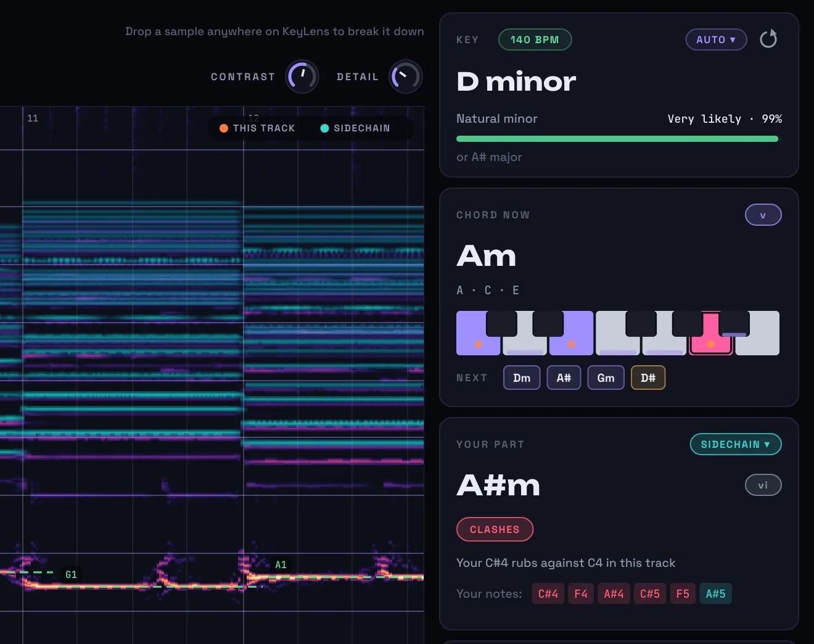Click the vi degree badge
This screenshot has height=644, width=814.
(x=763, y=485)
